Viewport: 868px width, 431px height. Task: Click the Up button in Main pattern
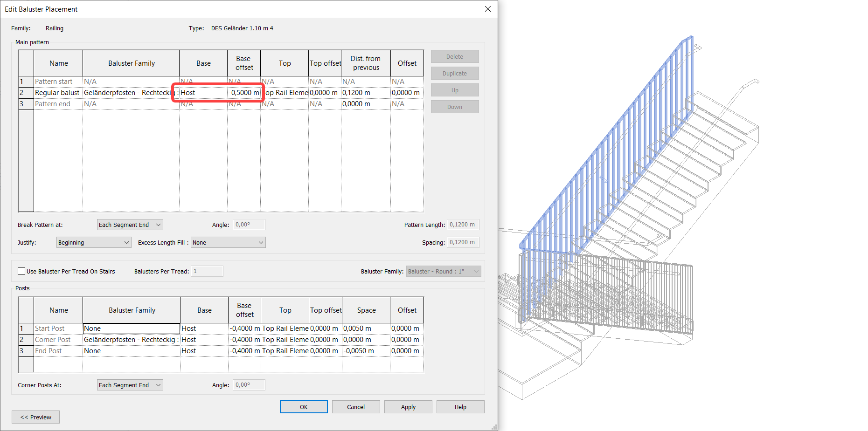point(454,89)
